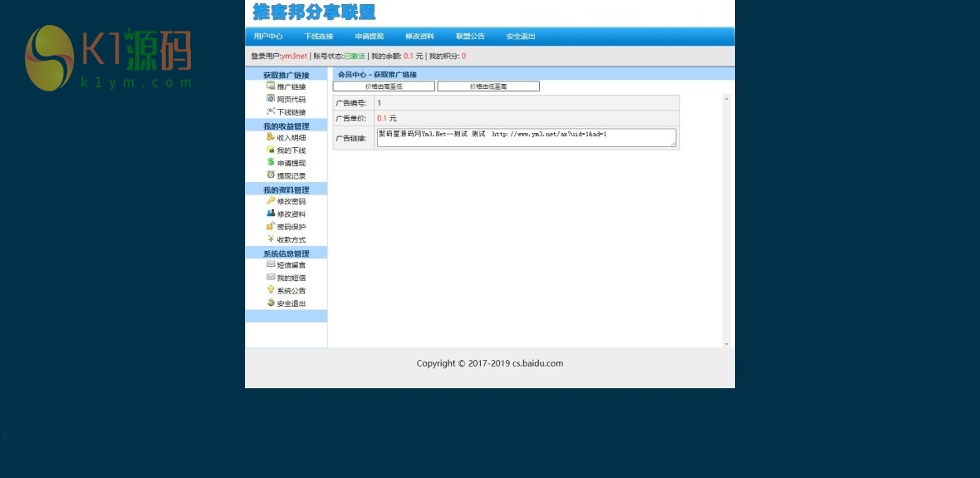The width and height of the screenshot is (980, 478).
Task: Open 修改资料 in the top navigation bar
Action: click(419, 37)
